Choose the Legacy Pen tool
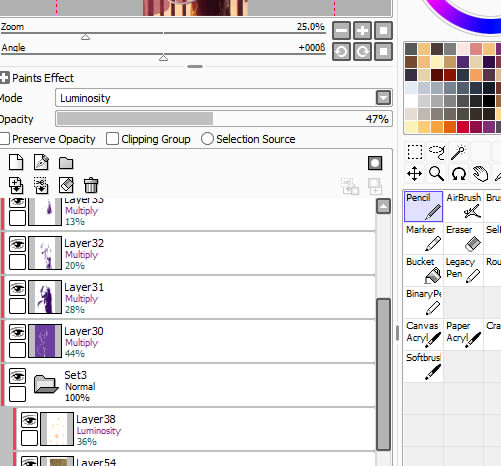This screenshot has height=466, width=501. [x=463, y=271]
